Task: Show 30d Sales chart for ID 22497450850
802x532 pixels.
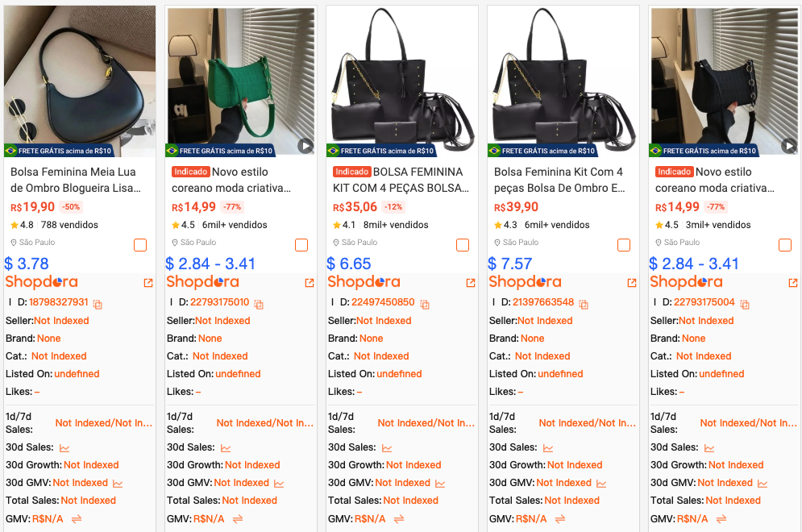Action: (x=387, y=447)
